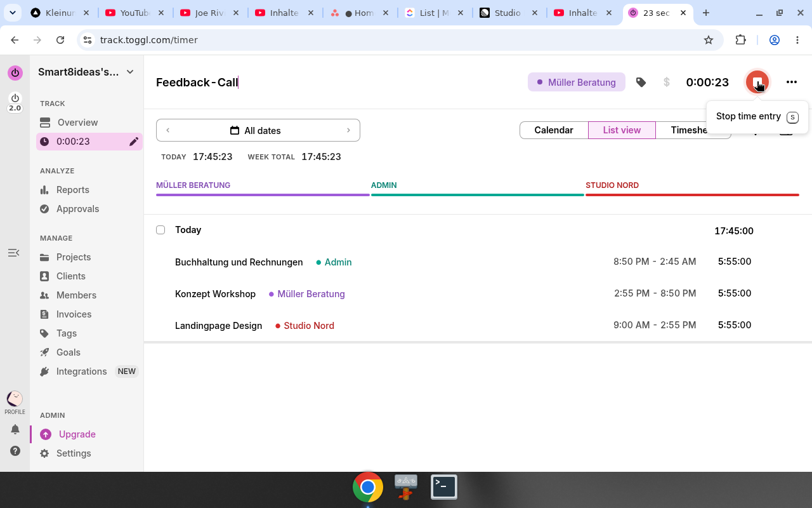This screenshot has width=812, height=508.
Task: Open the running timer 0:00:23 sidebar item
Action: pyautogui.click(x=89, y=142)
